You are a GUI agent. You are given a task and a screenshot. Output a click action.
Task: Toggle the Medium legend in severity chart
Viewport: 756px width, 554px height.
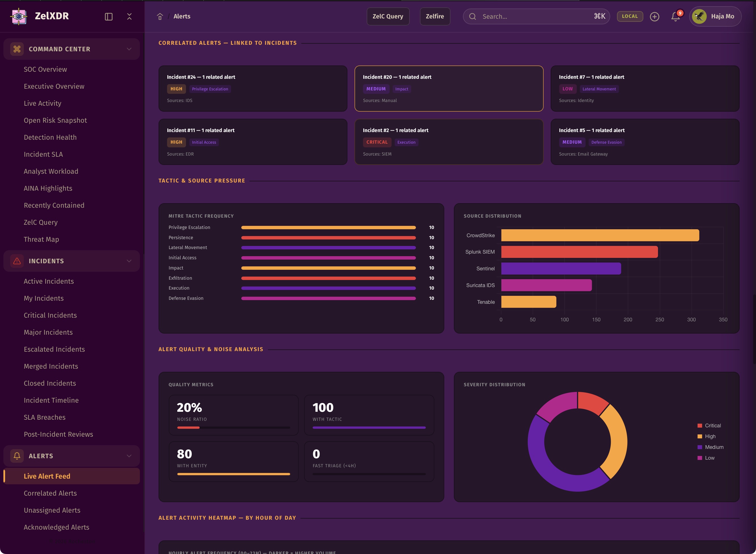pos(710,447)
